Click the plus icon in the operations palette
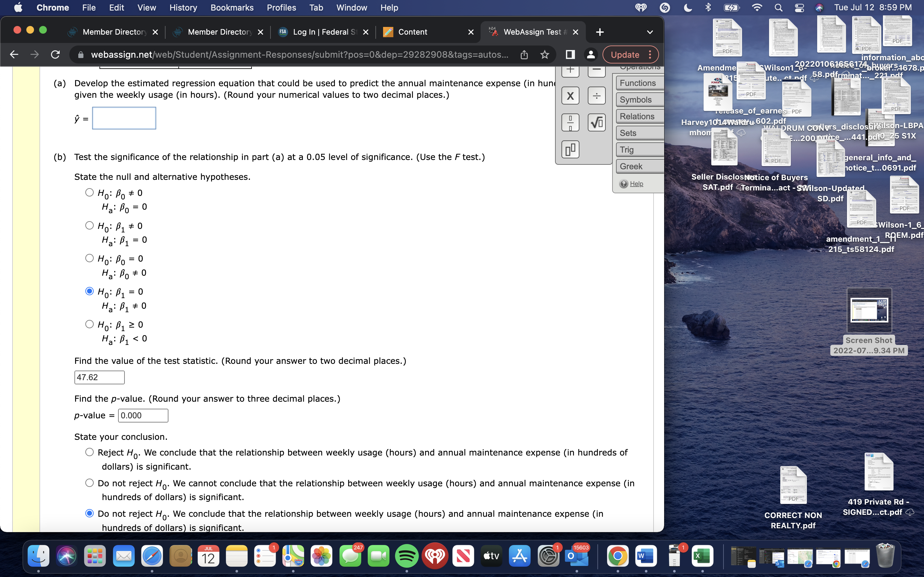This screenshot has width=924, height=577. click(570, 70)
